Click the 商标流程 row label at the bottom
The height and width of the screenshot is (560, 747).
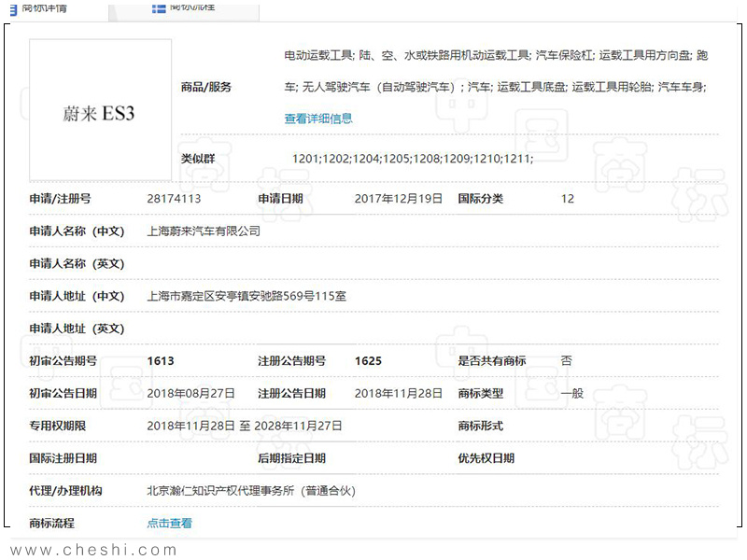pos(52,524)
